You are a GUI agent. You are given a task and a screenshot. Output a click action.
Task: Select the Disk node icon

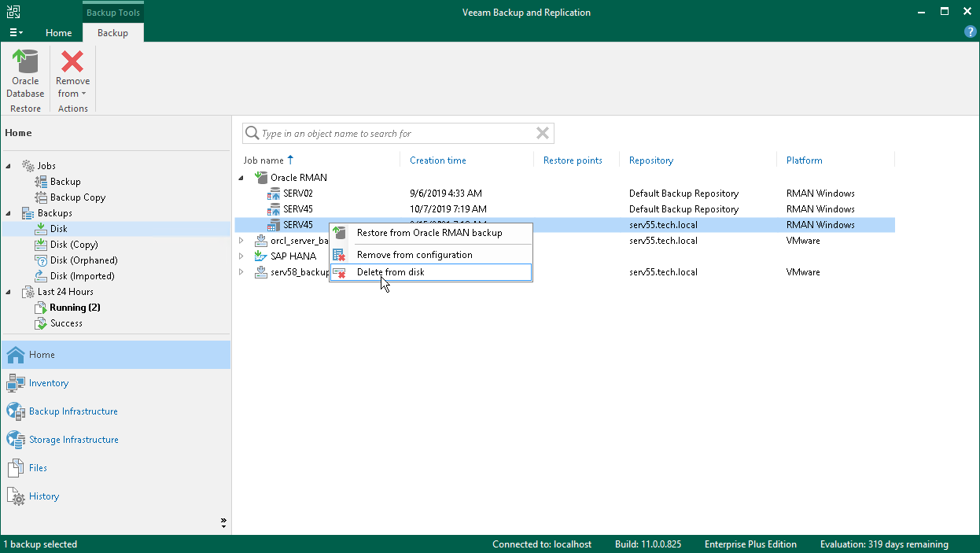pos(41,229)
